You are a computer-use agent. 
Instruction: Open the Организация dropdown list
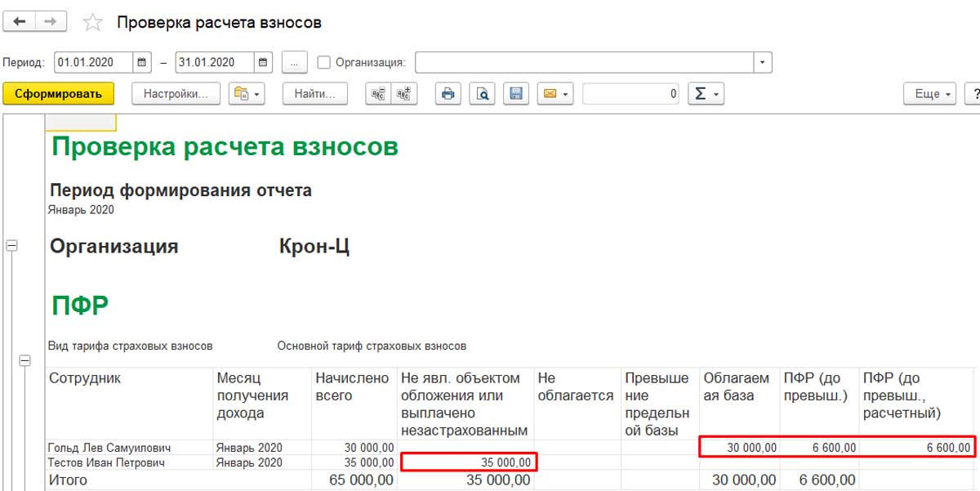pos(763,62)
